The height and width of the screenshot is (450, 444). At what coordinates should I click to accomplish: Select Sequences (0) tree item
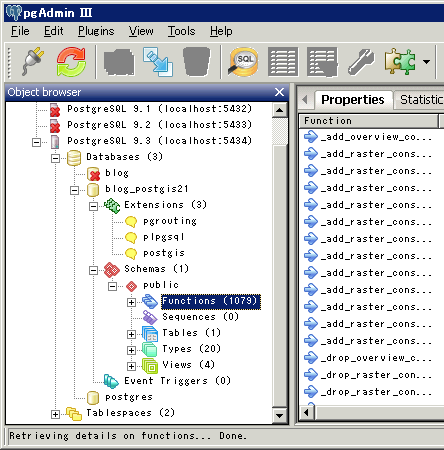200,317
